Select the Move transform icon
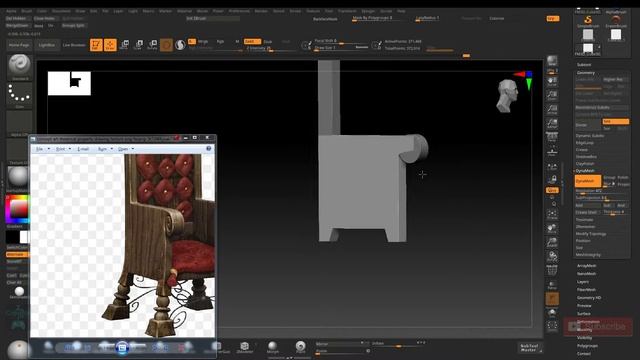Screen dimensions: 640x360 point(124,45)
